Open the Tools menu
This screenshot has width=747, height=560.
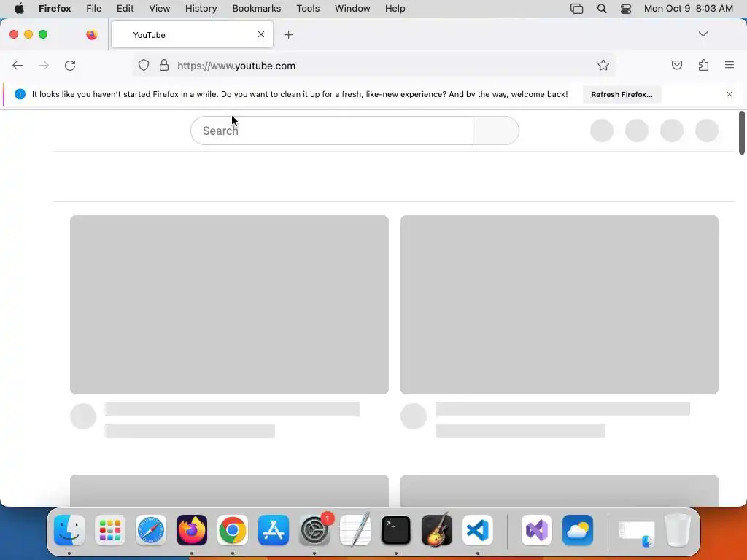(308, 9)
